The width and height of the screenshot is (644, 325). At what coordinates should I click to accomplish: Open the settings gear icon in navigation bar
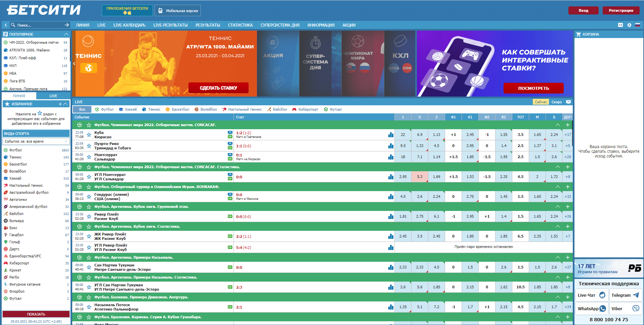[629, 25]
